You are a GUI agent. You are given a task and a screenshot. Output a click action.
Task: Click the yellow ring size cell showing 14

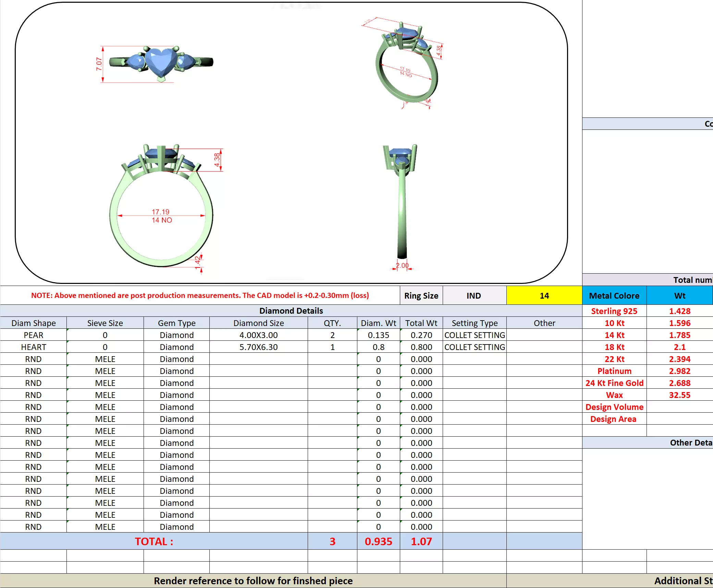544,296
